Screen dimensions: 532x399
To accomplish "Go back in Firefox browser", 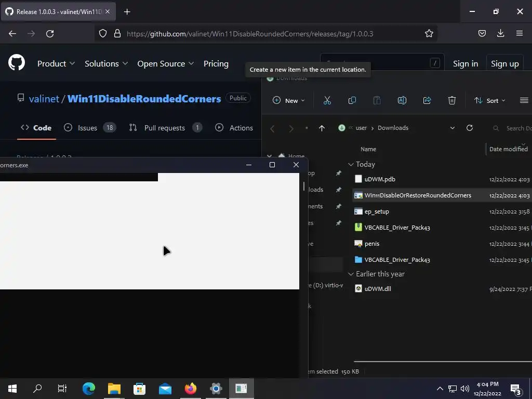I will [x=12, y=34].
